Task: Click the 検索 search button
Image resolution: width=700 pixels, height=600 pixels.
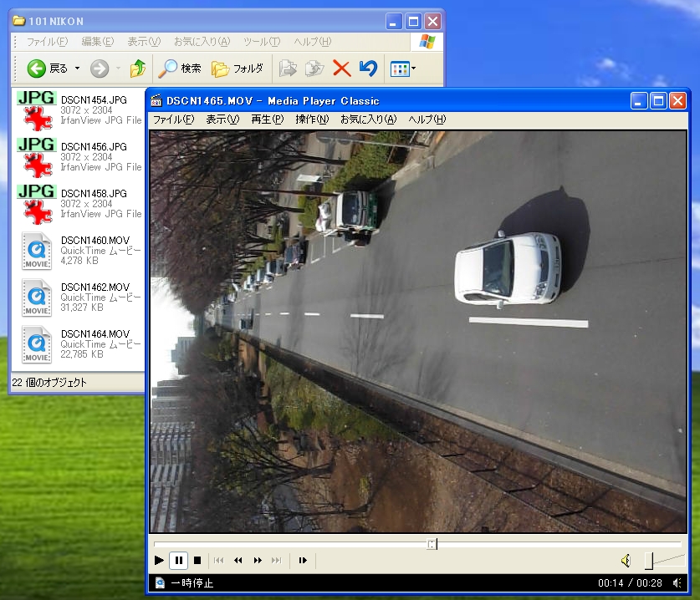Action: 180,69
